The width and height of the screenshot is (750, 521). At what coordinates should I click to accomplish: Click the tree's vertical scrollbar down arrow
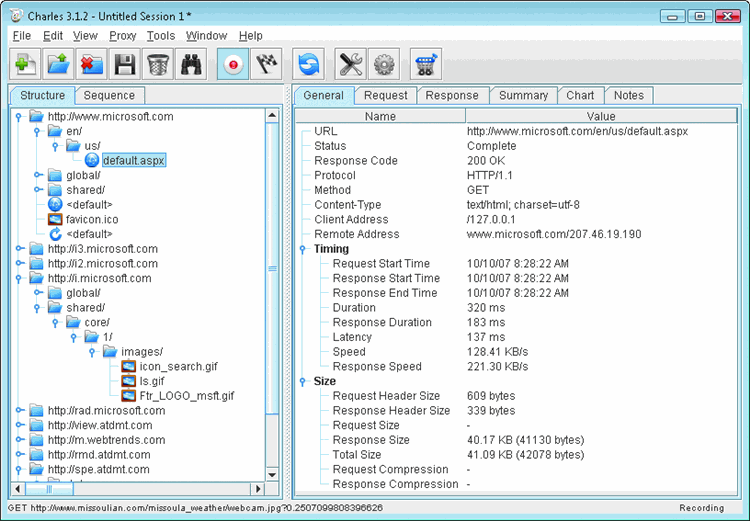pos(272,475)
